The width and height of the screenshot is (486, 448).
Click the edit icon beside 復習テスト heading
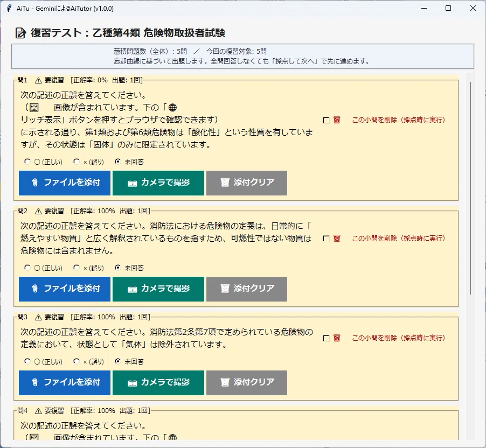coord(20,33)
